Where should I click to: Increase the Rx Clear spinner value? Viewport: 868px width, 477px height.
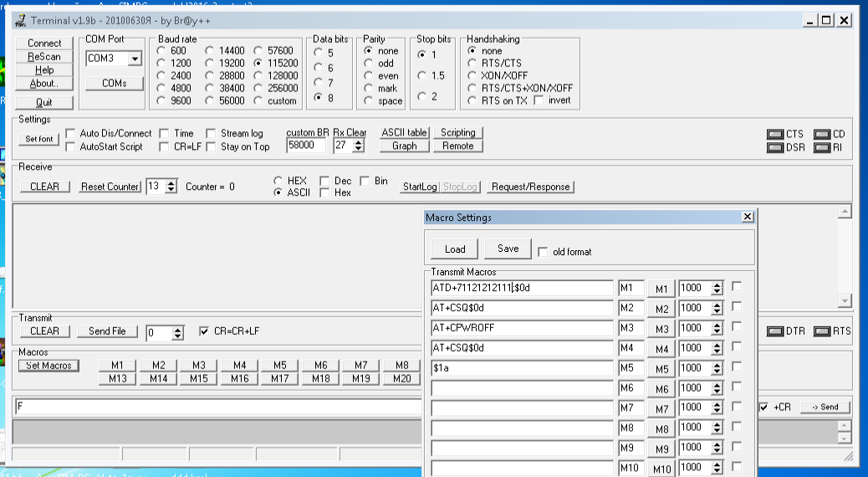point(360,142)
